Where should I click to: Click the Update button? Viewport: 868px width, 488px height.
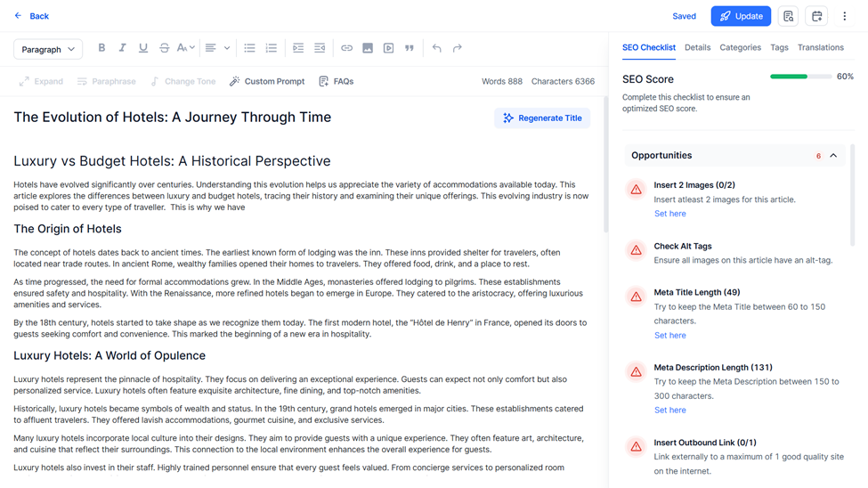741,16
